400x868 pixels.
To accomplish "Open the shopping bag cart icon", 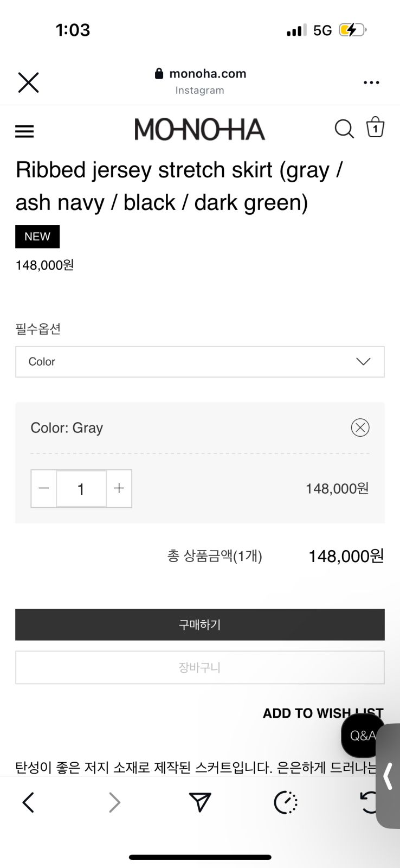I will [375, 127].
